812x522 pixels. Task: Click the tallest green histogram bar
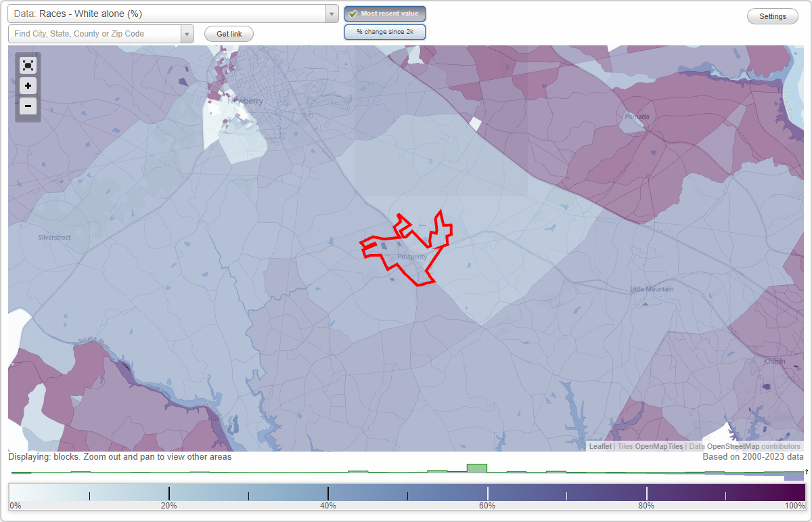(x=476, y=467)
